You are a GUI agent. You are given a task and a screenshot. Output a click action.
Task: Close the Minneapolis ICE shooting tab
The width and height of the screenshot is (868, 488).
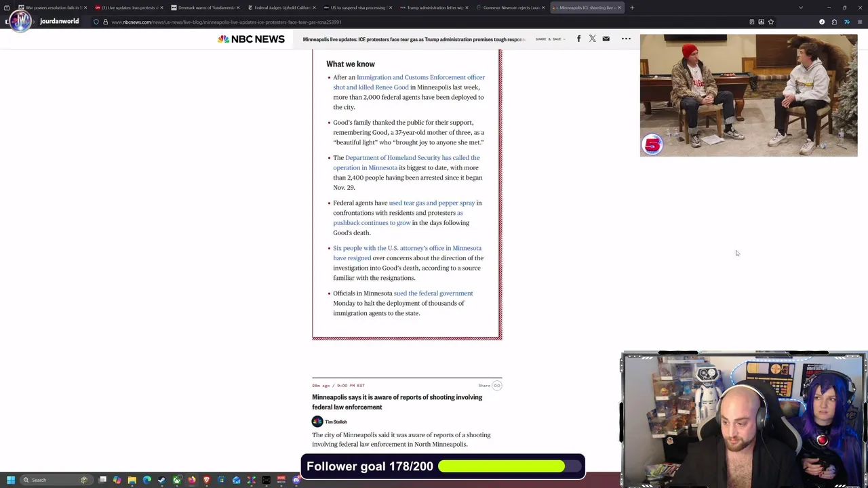tap(618, 7)
